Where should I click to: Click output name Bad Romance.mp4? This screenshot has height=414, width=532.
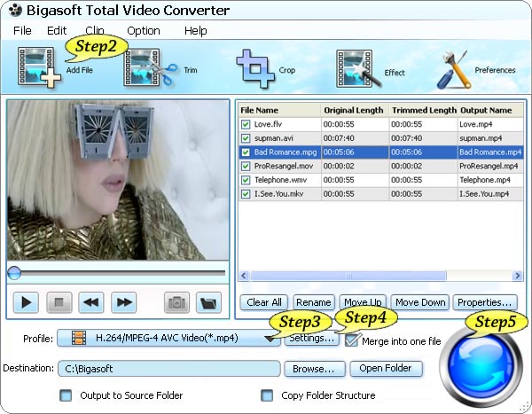490,152
